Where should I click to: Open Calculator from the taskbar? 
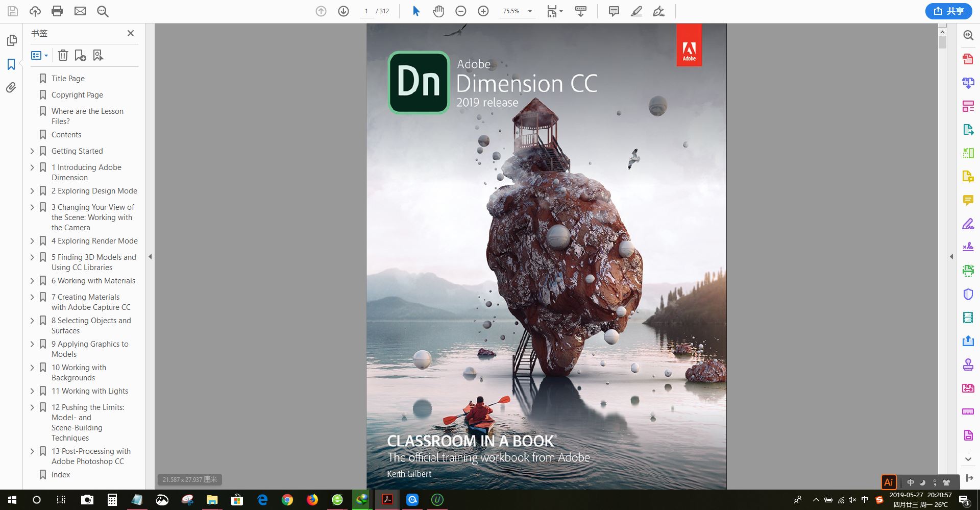(x=112, y=500)
